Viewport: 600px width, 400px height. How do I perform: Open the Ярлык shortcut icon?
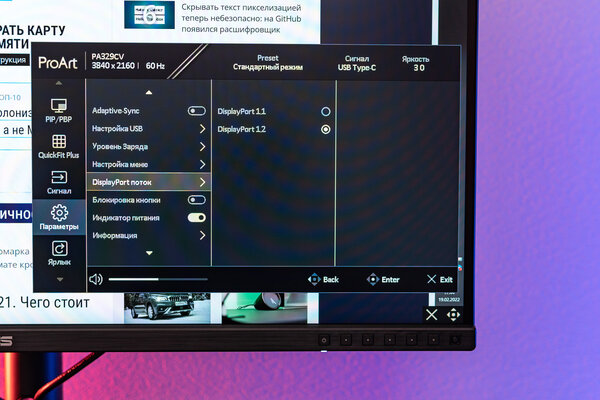pos(60,248)
